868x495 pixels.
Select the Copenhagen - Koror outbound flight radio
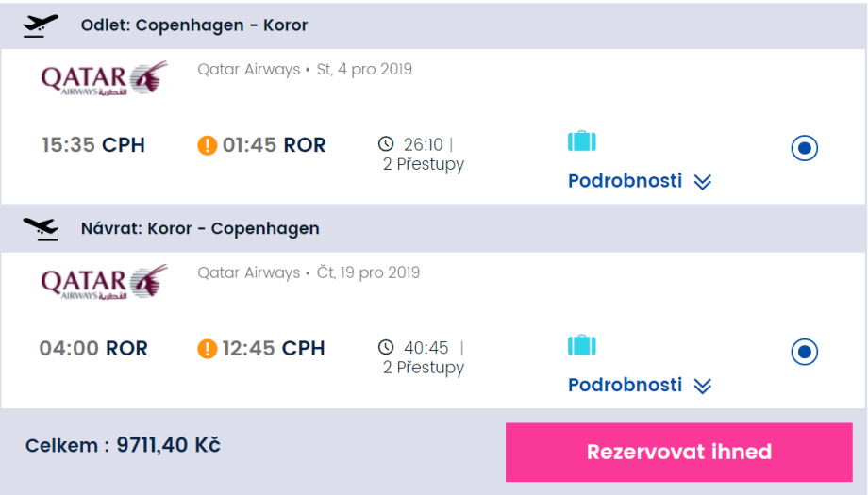point(804,148)
